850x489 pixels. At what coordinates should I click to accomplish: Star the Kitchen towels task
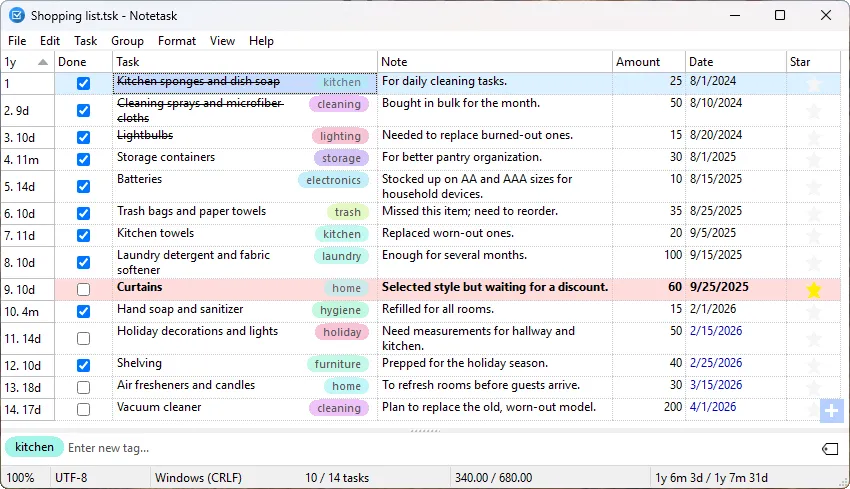click(813, 235)
